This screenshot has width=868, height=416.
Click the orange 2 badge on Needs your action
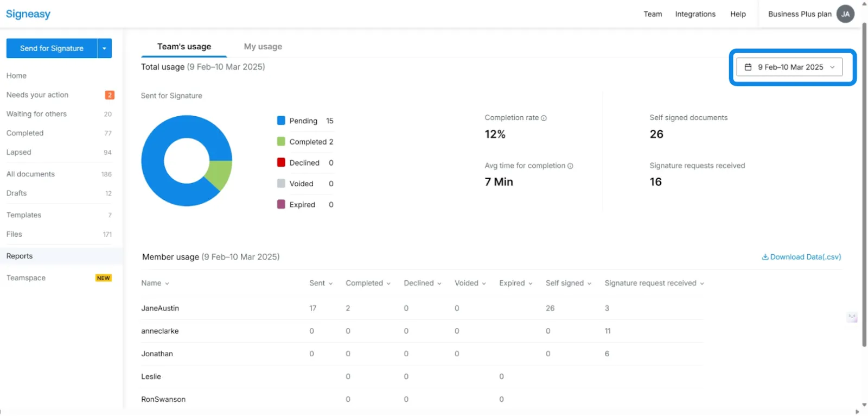point(110,95)
